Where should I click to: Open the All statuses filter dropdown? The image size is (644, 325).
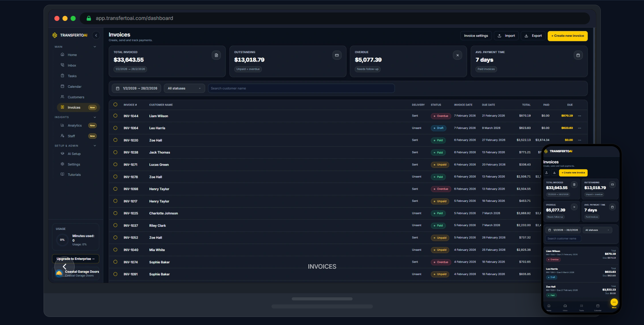coord(184,88)
